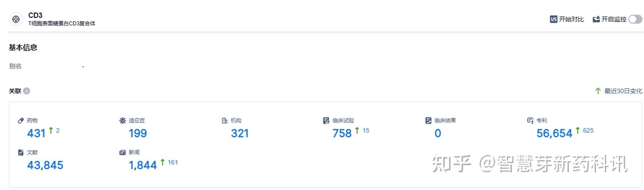
Task: Open the 43,845 literature count
Action: coord(45,165)
